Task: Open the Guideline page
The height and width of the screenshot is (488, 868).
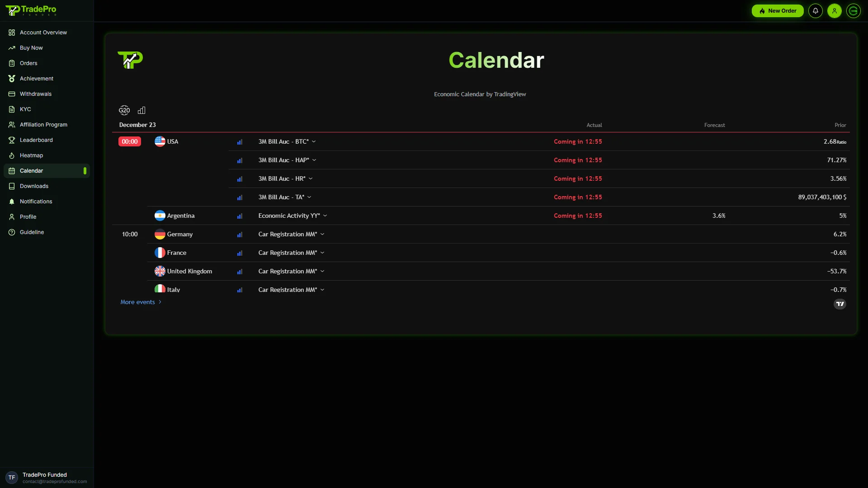Action: tap(47, 232)
